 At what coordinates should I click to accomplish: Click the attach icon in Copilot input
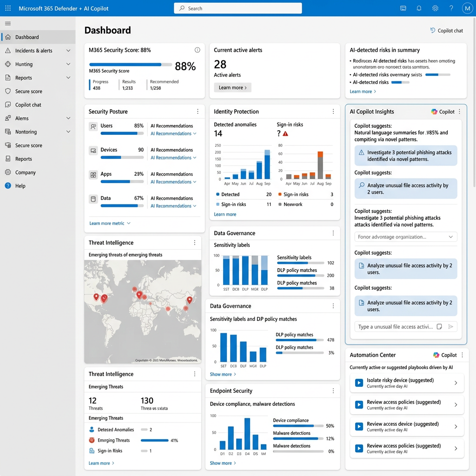(x=439, y=327)
